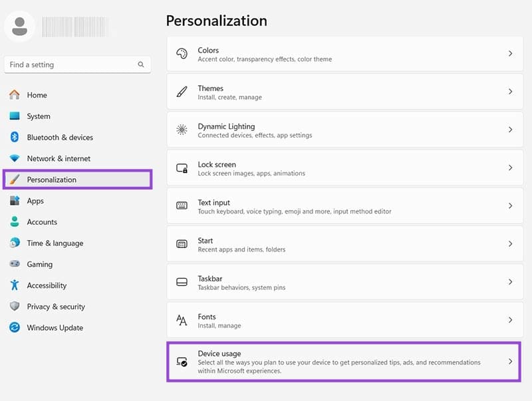Click the Accounts person icon
Viewport: 532px width, 401px height.
[15, 221]
